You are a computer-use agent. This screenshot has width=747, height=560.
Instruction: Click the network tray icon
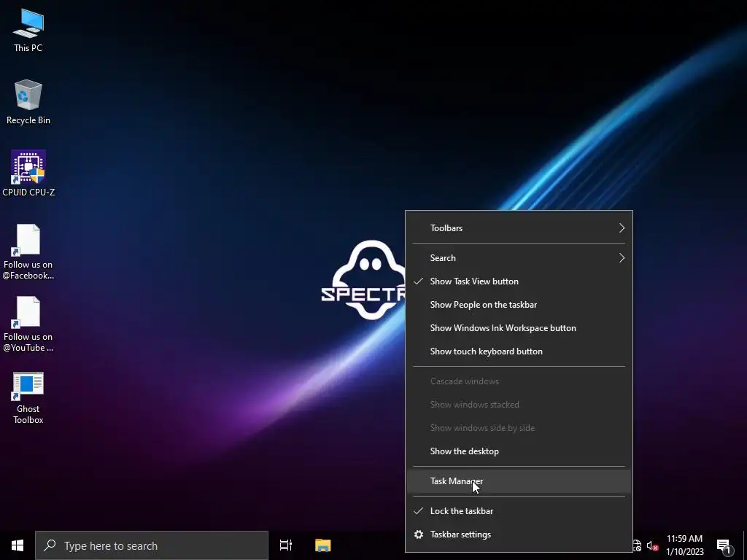point(638,545)
